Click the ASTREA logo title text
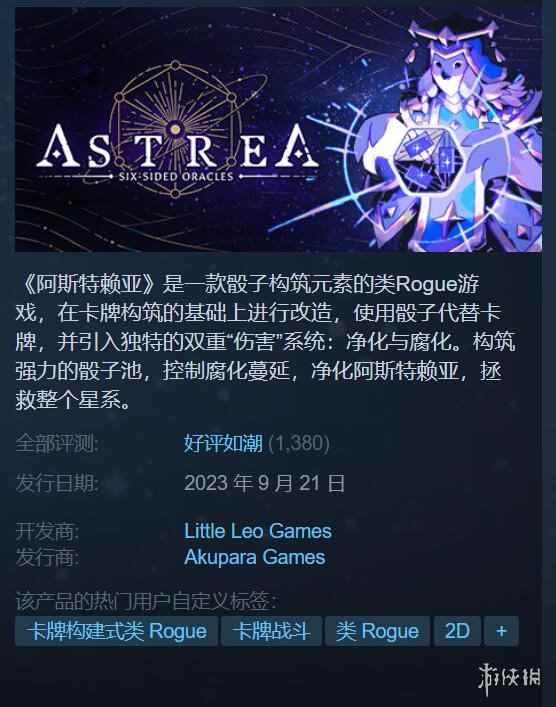The height and width of the screenshot is (707, 556). click(x=178, y=147)
